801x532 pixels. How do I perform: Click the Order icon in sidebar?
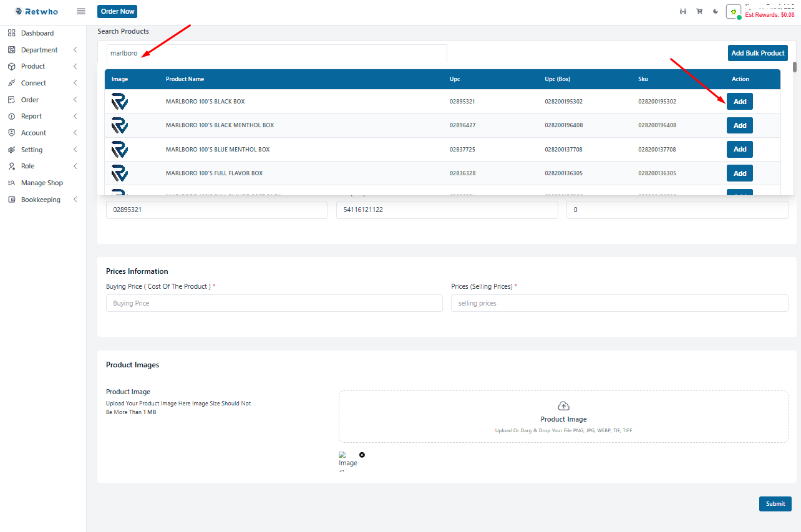(x=12, y=100)
